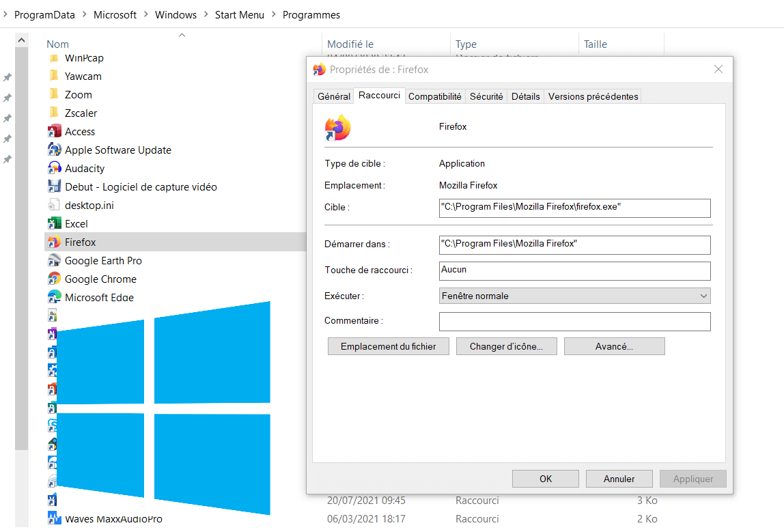The width and height of the screenshot is (784, 532).
Task: Switch to the Sécurité tab
Action: click(x=486, y=96)
